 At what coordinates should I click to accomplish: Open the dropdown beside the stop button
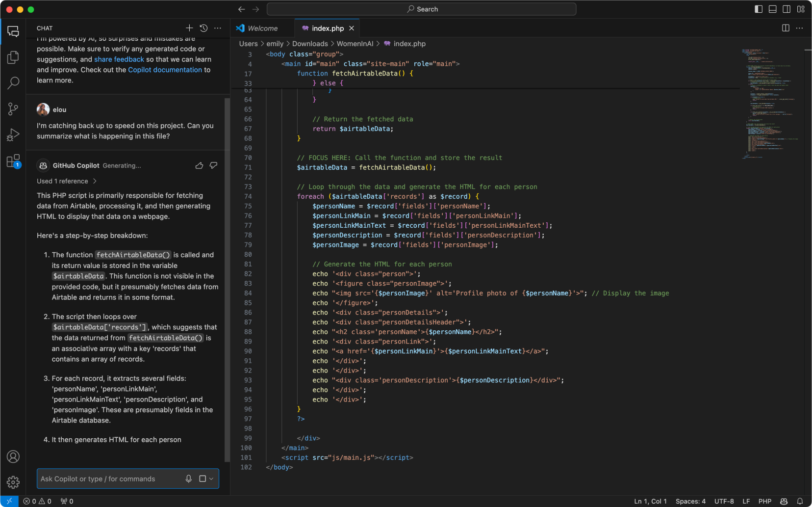[x=211, y=479]
